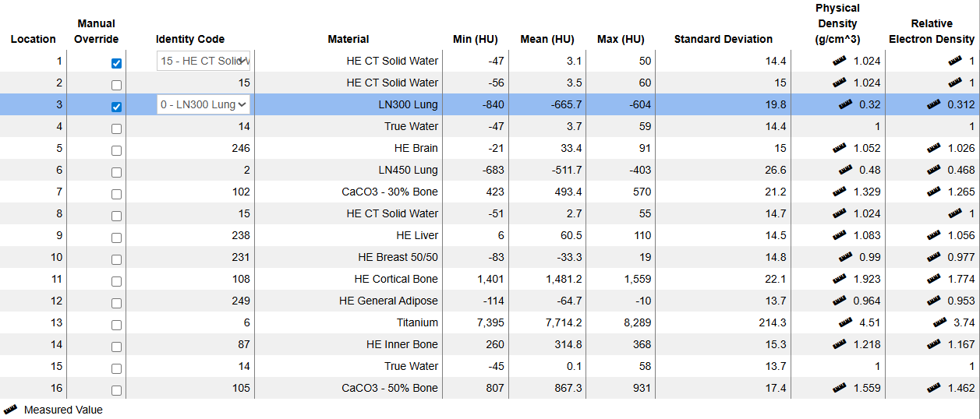This screenshot has width=980, height=419.
Task: Click the Identity Code column header
Action: [x=190, y=39]
